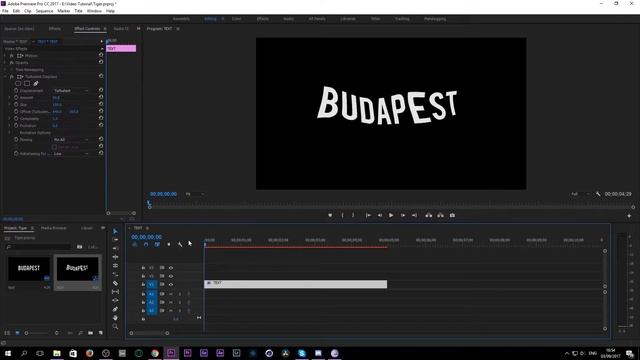Open timeline display settings wrench
The width and height of the screenshot is (640, 360).
pos(180,244)
